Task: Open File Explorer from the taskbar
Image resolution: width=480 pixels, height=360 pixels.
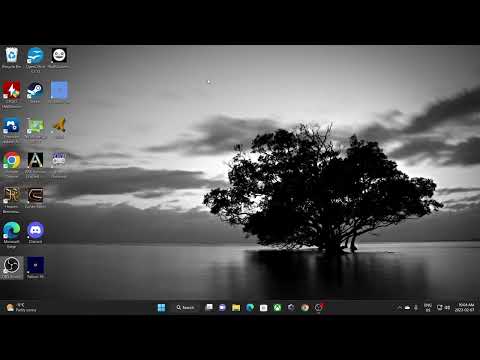Action: click(236, 308)
